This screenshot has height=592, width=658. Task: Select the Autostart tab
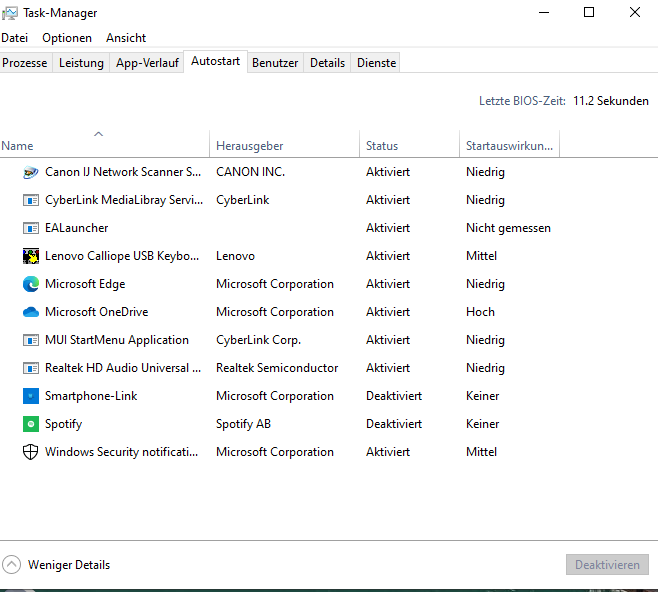[x=215, y=61]
